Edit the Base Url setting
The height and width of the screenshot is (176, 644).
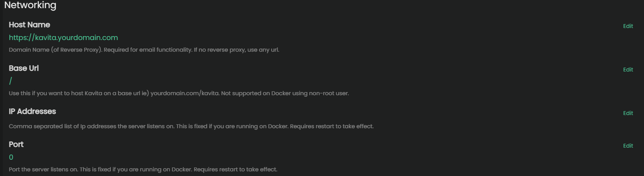(628, 70)
